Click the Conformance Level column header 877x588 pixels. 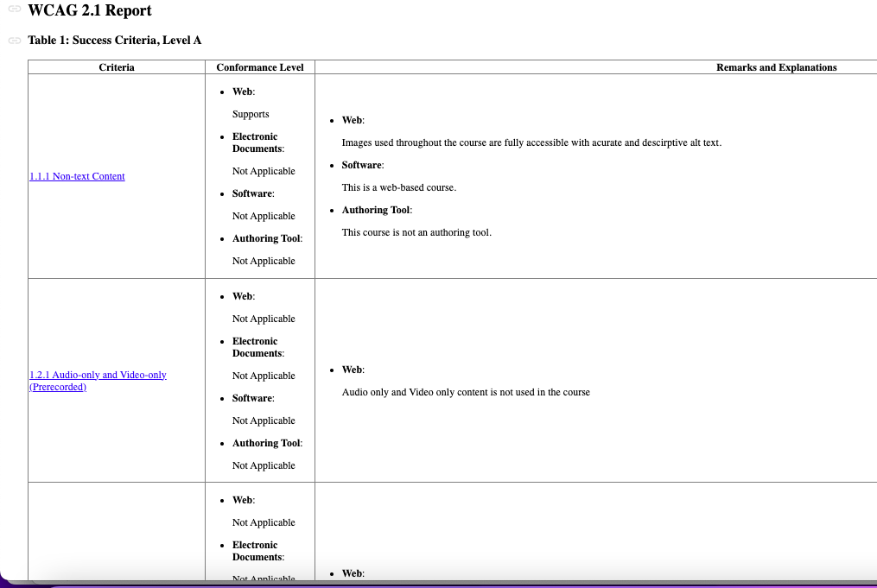tap(260, 67)
